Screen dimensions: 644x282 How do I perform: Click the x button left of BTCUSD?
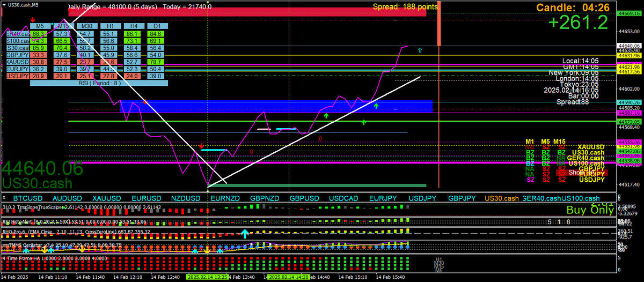[3, 198]
